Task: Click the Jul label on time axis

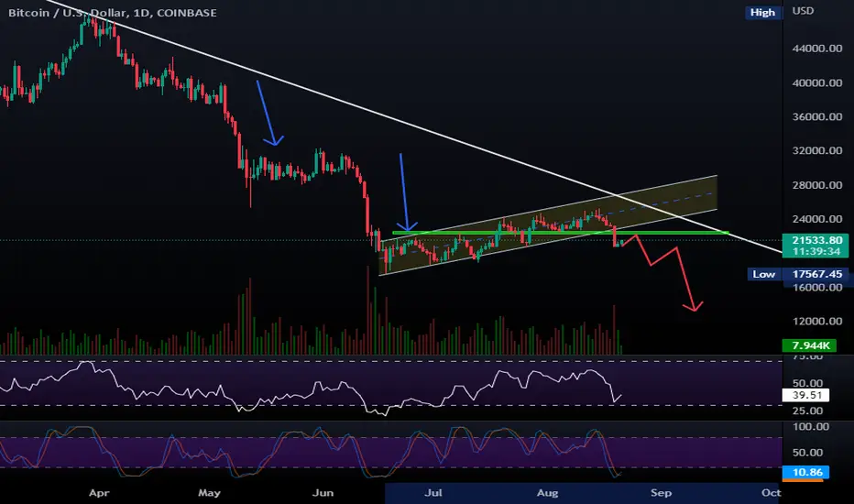Action: 433,493
